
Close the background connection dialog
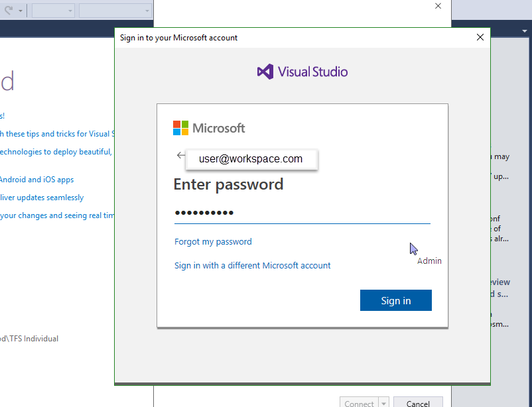(438, 6)
